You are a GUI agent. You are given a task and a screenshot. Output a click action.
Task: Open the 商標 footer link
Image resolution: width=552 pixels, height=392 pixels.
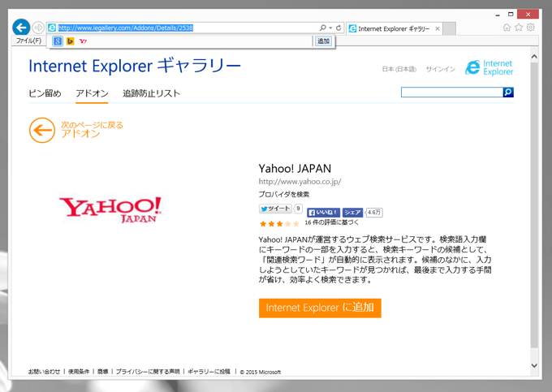point(102,372)
